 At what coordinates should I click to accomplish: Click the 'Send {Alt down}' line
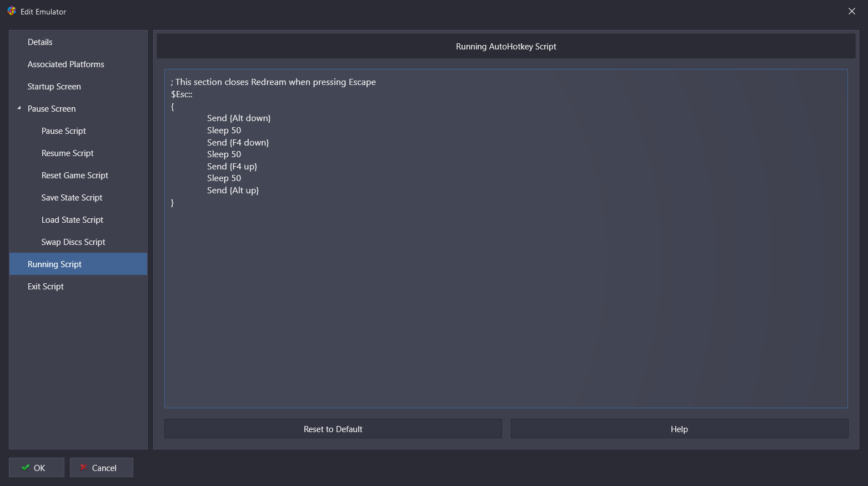pyautogui.click(x=239, y=118)
